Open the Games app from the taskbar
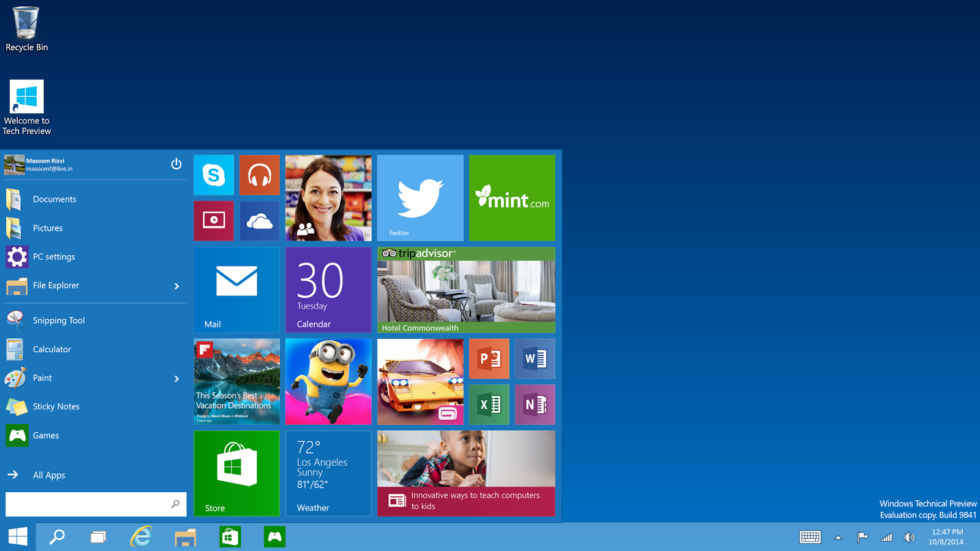Screen dimensions: 980x551 pyautogui.click(x=274, y=537)
